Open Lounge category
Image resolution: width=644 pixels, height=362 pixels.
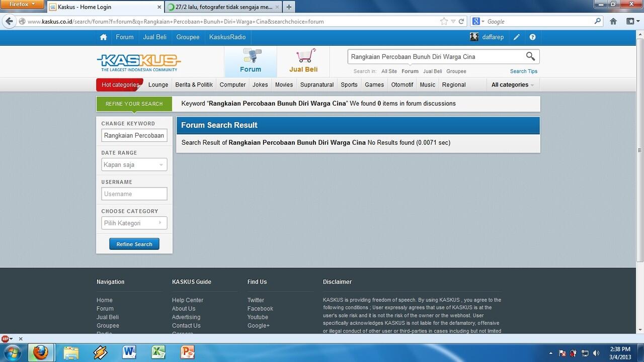[x=158, y=85]
